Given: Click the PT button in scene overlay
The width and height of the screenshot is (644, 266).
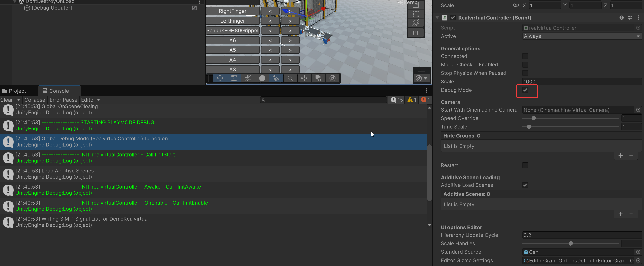Looking at the screenshot, I should pyautogui.click(x=415, y=33).
